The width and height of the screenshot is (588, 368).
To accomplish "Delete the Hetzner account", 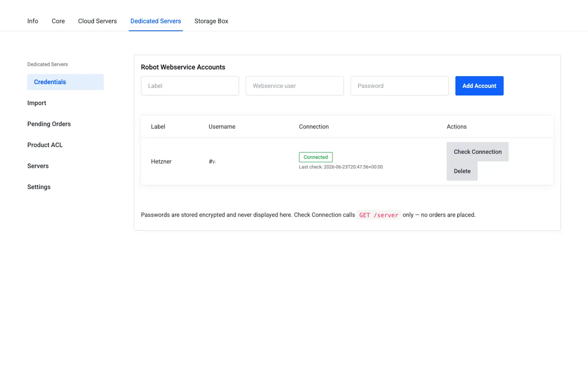I will tap(462, 171).
